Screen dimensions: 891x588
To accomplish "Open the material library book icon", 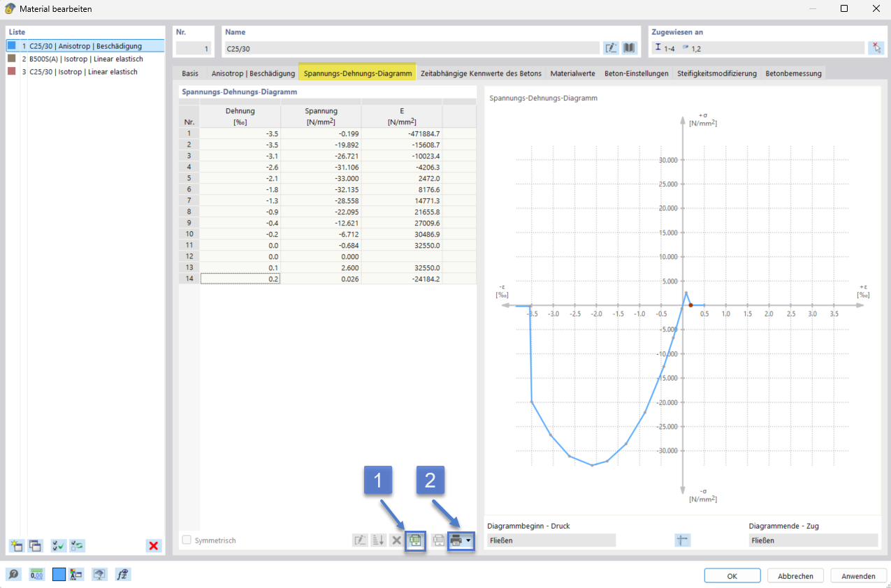I will tap(630, 48).
